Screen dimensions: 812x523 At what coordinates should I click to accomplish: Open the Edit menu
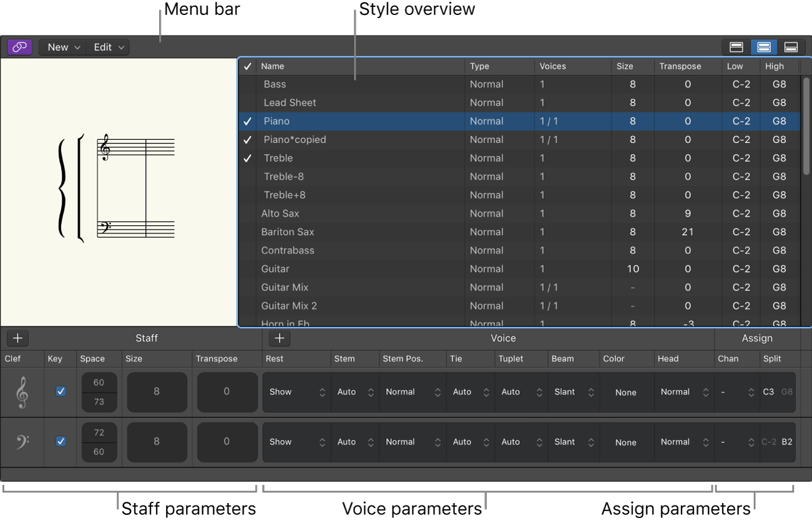(x=108, y=47)
